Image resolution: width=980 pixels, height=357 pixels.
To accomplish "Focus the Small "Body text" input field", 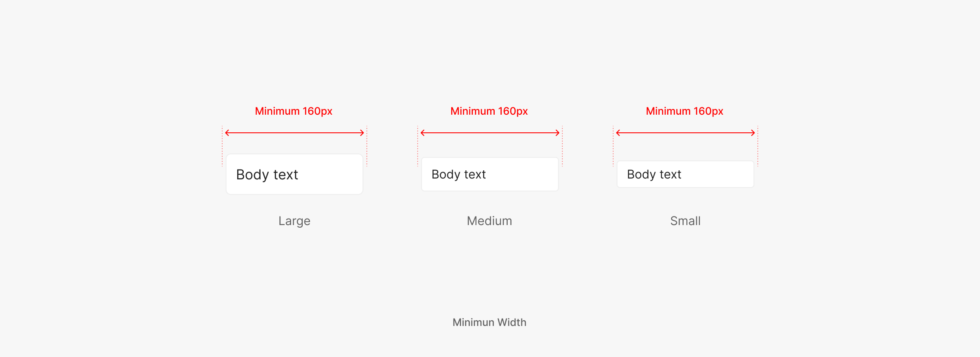I will click(685, 174).
